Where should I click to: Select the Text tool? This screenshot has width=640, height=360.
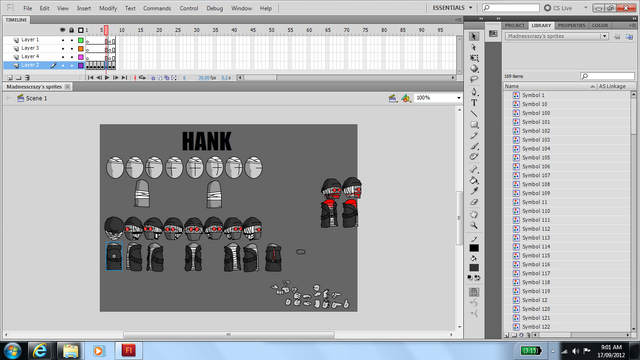point(474,103)
